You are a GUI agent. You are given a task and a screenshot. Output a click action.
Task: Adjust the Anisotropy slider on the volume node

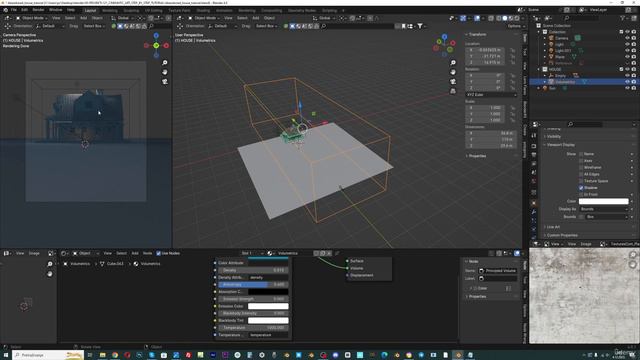[253, 284]
